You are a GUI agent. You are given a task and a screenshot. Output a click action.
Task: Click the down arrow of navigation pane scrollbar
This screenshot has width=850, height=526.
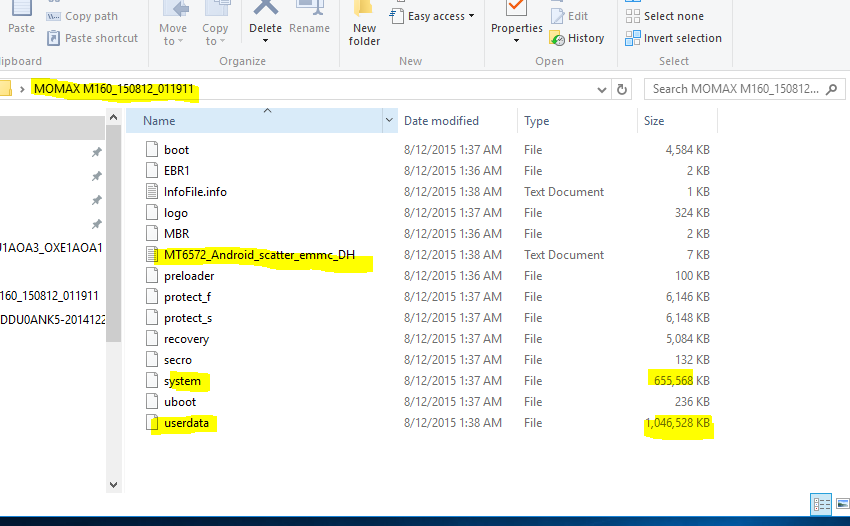coord(113,485)
